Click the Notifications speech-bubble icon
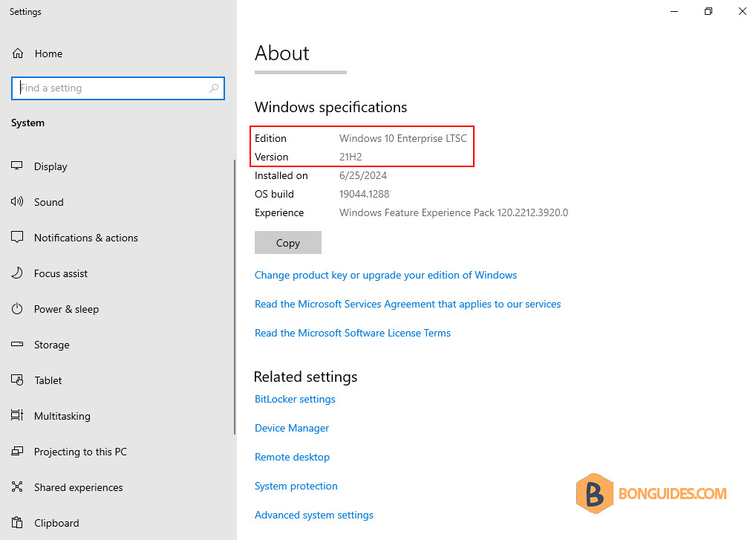The height and width of the screenshot is (540, 756). click(17, 237)
